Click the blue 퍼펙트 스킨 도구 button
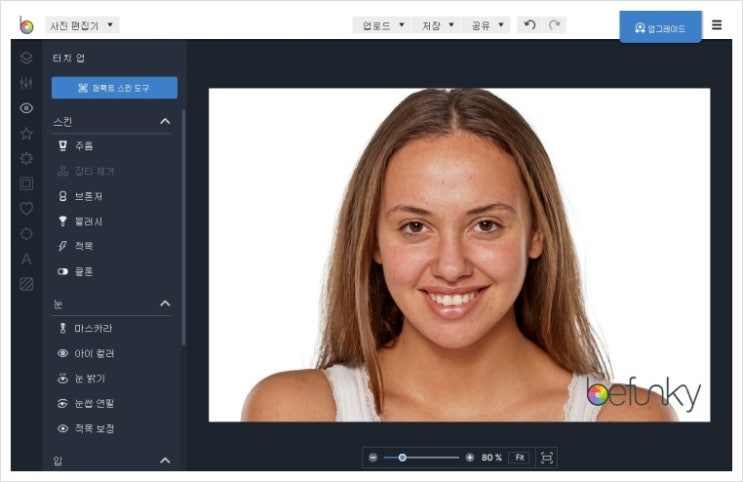The width and height of the screenshot is (743, 482). pos(114,88)
